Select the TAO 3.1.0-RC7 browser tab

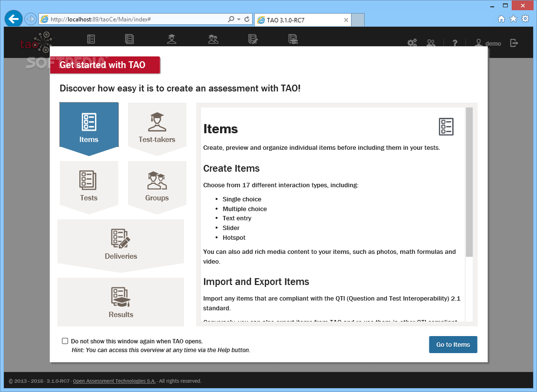coord(303,20)
